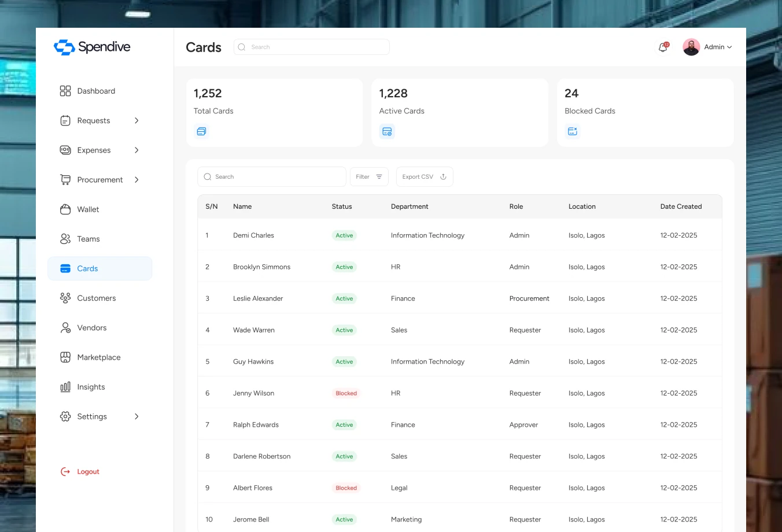This screenshot has height=532, width=782.
Task: Click the Procurement cart icon
Action: [x=65, y=180]
